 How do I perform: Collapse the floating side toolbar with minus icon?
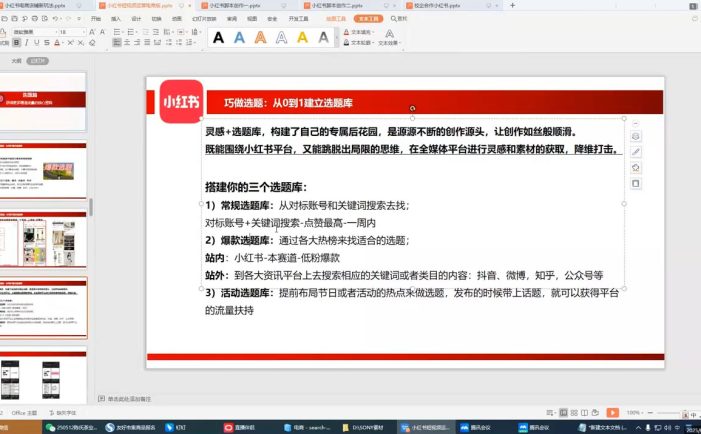coord(636,124)
